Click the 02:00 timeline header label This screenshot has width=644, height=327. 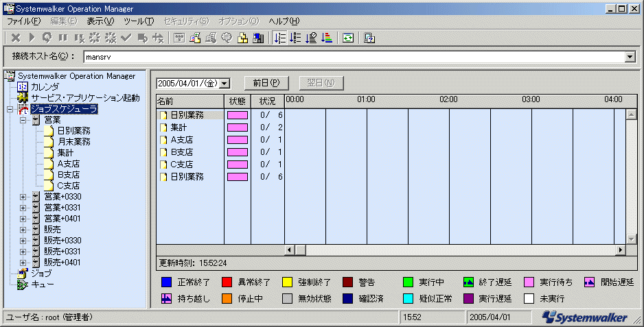448,99
